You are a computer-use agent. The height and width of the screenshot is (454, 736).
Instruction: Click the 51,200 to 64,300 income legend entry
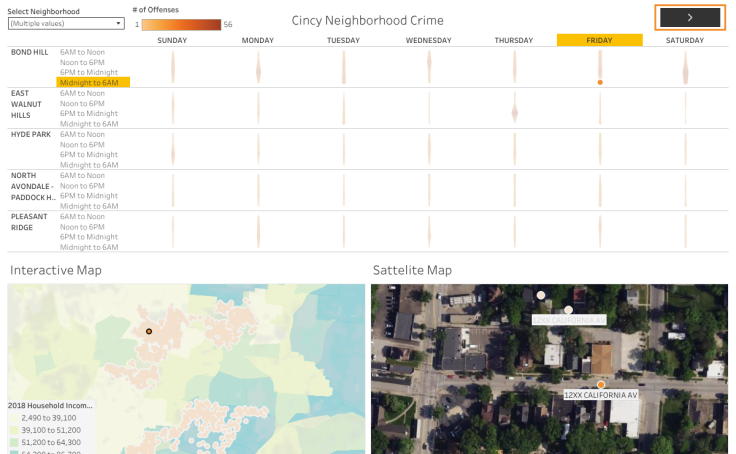pos(48,441)
